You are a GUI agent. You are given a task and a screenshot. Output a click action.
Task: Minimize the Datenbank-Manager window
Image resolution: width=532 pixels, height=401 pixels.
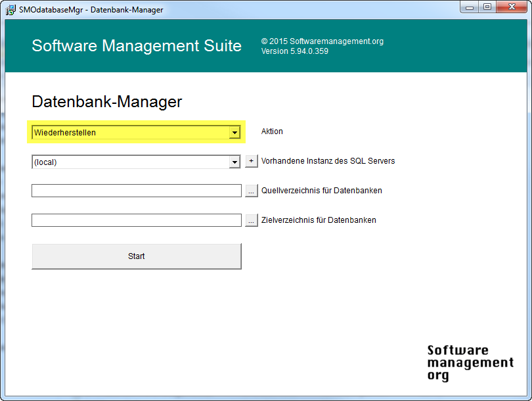(x=469, y=8)
